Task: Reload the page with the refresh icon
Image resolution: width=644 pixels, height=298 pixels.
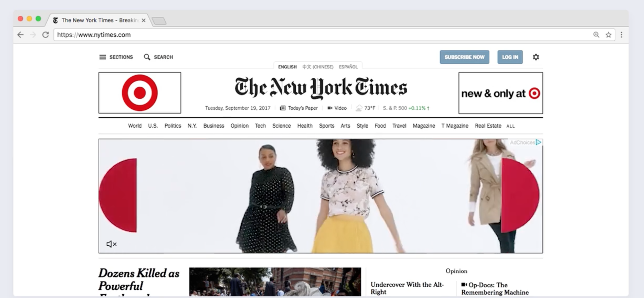Action: tap(46, 35)
